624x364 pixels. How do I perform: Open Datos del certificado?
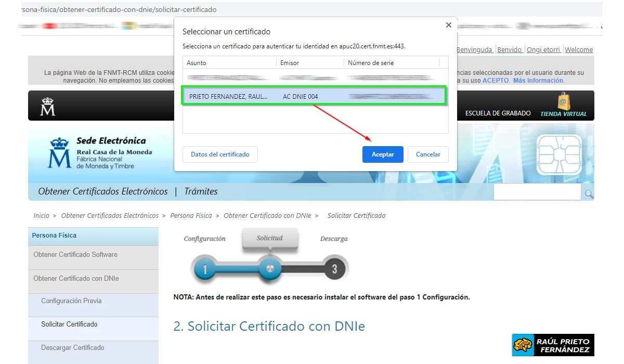point(219,154)
